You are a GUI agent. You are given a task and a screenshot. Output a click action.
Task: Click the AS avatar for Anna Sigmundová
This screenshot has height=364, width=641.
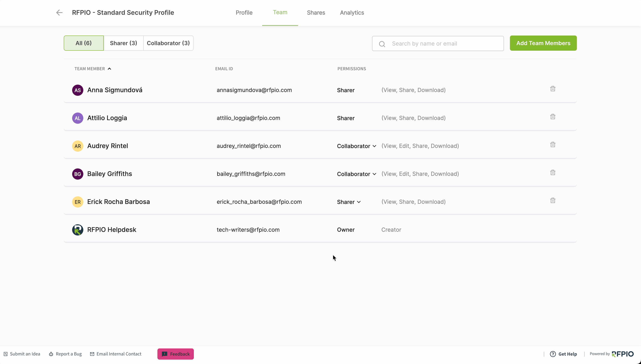[x=78, y=90]
